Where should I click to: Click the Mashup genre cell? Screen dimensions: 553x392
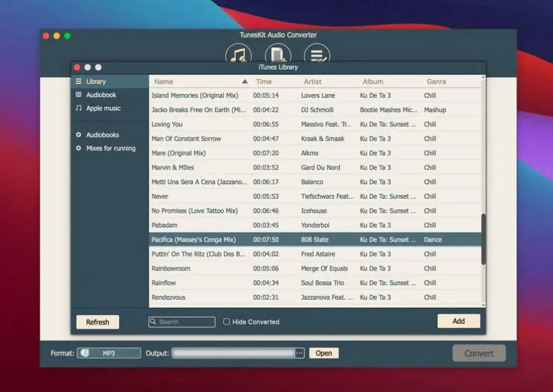point(435,110)
